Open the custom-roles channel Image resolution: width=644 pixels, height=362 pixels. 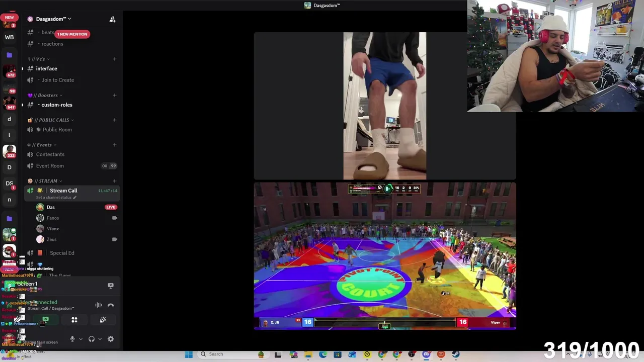[x=57, y=105]
